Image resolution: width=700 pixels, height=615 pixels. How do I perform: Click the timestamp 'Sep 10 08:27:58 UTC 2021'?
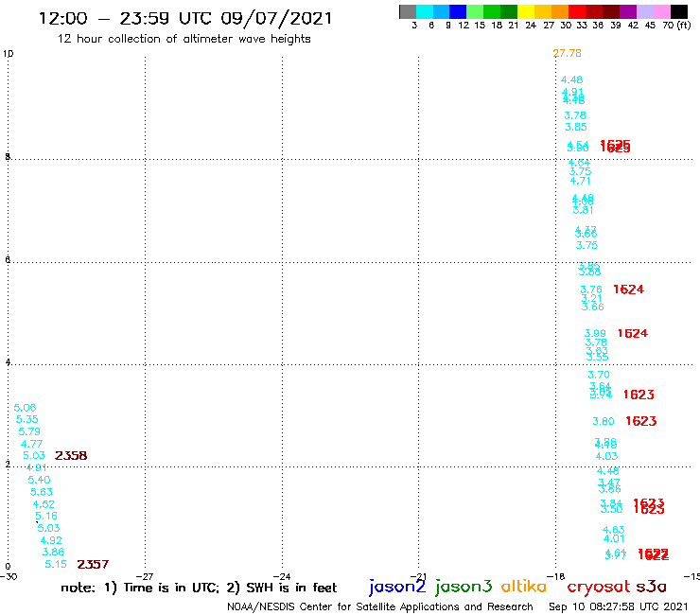[619, 607]
